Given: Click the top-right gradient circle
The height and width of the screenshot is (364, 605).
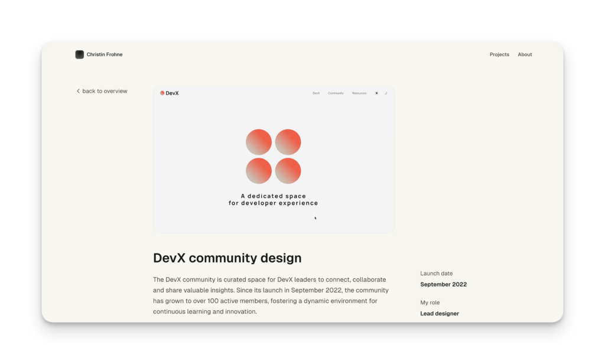Looking at the screenshot, I should coord(288,142).
